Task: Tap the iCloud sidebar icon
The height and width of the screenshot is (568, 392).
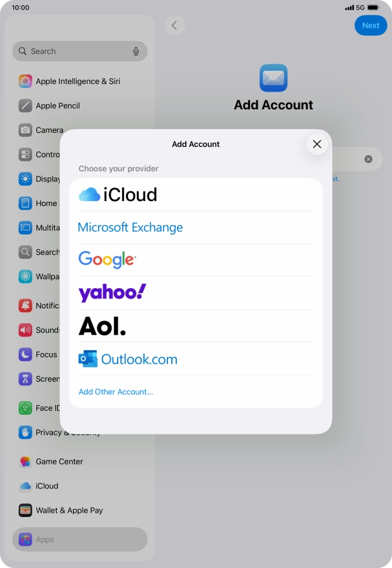Action: coord(25,486)
